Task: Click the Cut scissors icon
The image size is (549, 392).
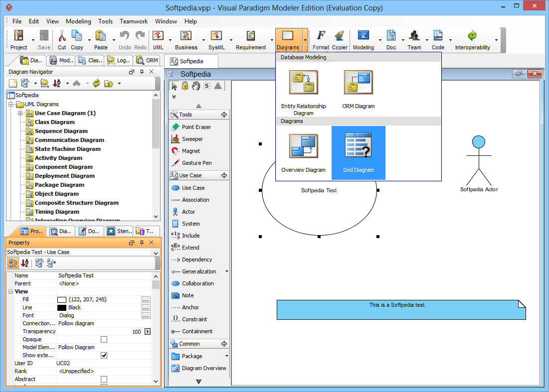Action: 62,36
